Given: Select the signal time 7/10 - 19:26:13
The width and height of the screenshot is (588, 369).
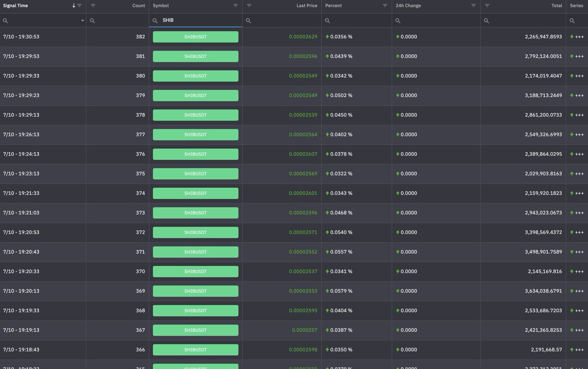Looking at the screenshot, I should pyautogui.click(x=21, y=135).
